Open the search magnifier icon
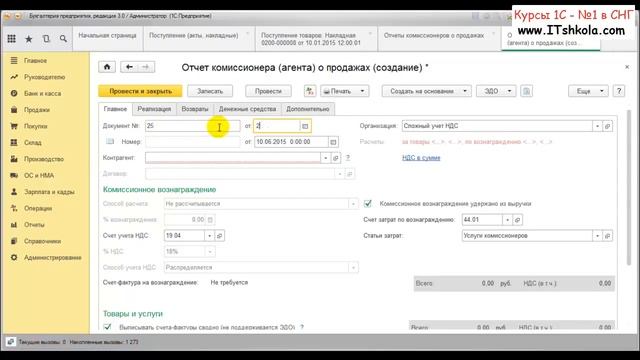 [63, 38]
